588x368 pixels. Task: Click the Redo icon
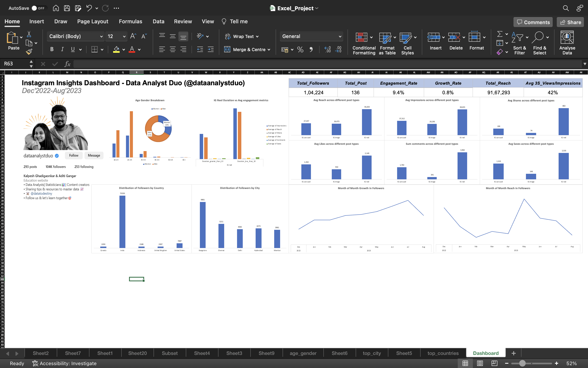105,8
